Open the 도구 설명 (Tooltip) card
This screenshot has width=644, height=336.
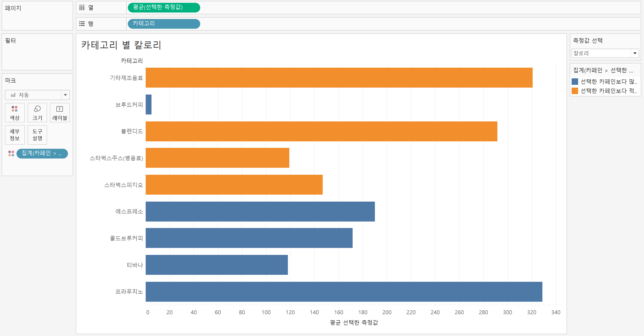point(37,135)
